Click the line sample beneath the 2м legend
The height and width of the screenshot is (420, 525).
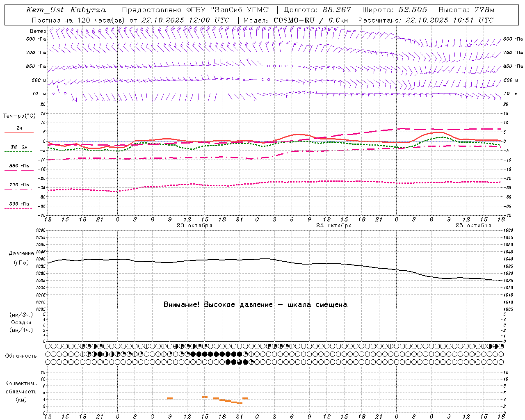(x=19, y=132)
